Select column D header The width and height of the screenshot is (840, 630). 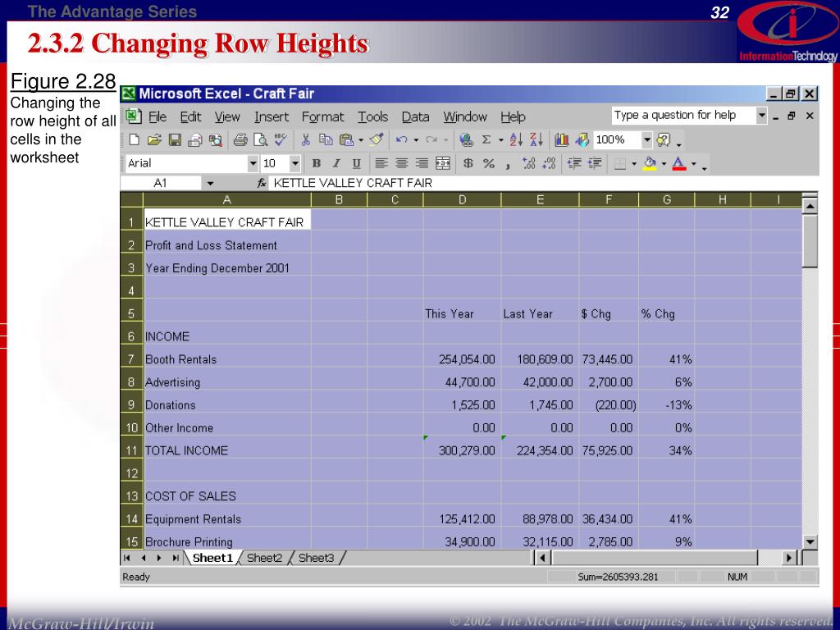click(x=462, y=200)
